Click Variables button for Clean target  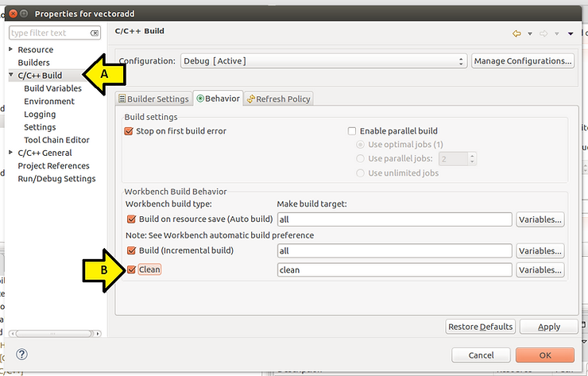540,269
